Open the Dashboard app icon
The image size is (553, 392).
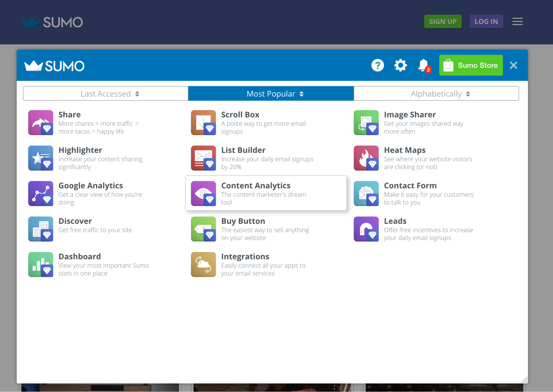41,264
